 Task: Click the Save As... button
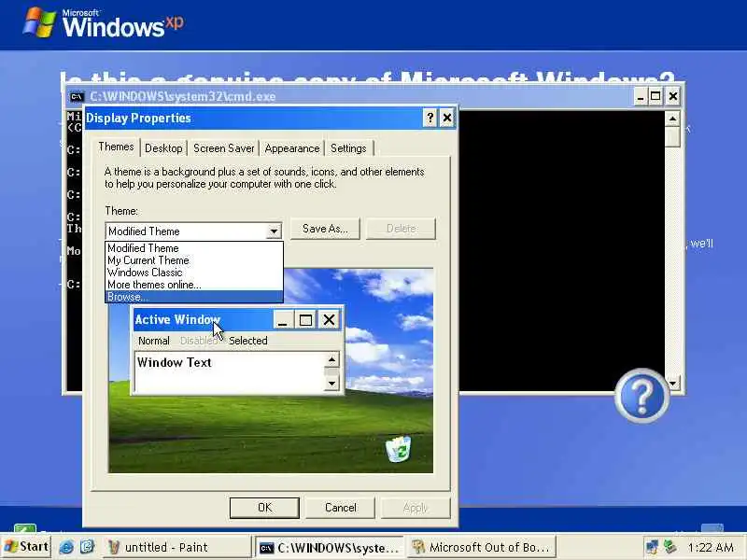click(325, 229)
